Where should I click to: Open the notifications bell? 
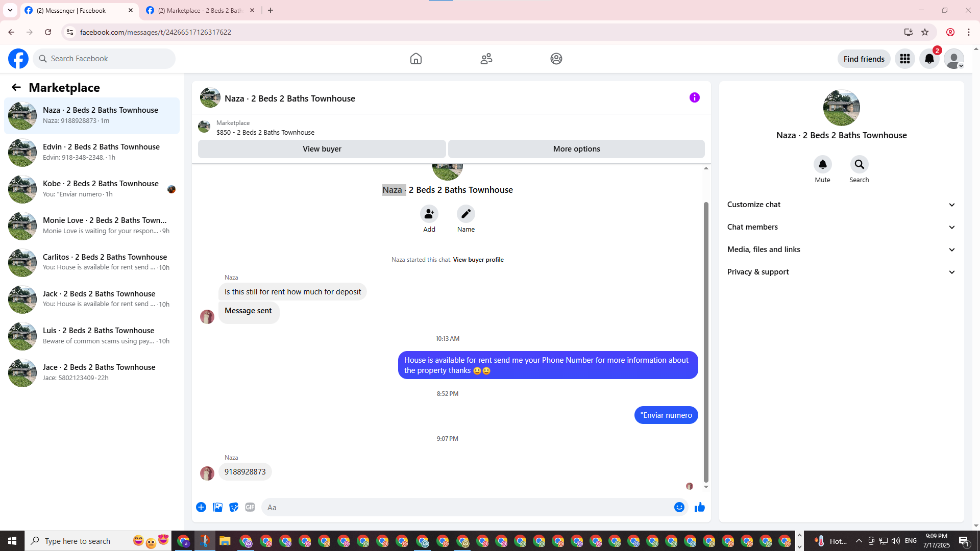[929, 59]
